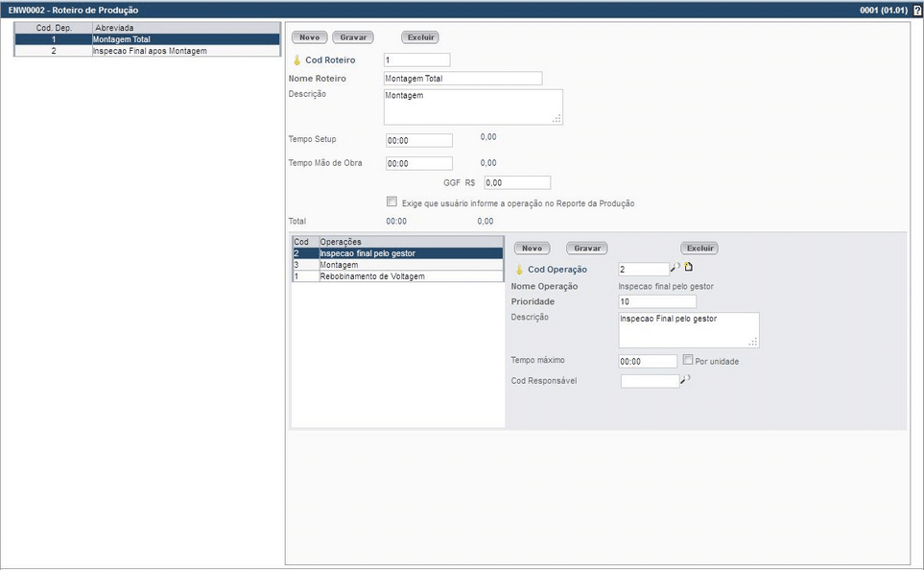
Task: Click the Prioridade input field
Action: pos(657,302)
